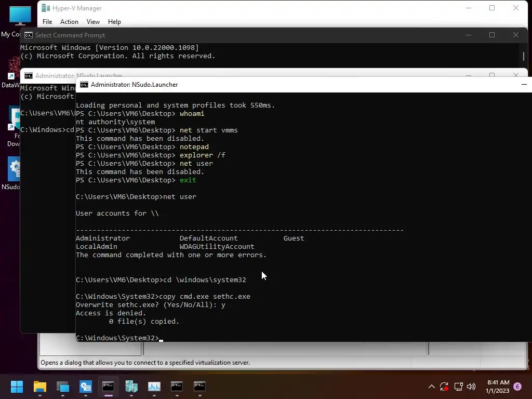Click the Hyper-V Manager title bar icon
Viewport: 532px width, 399px height.
click(x=46, y=8)
